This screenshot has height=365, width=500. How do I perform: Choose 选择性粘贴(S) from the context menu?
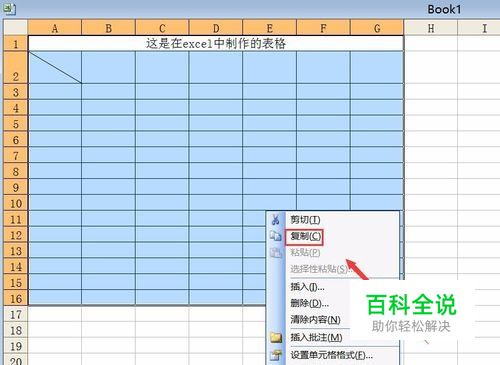(x=321, y=269)
